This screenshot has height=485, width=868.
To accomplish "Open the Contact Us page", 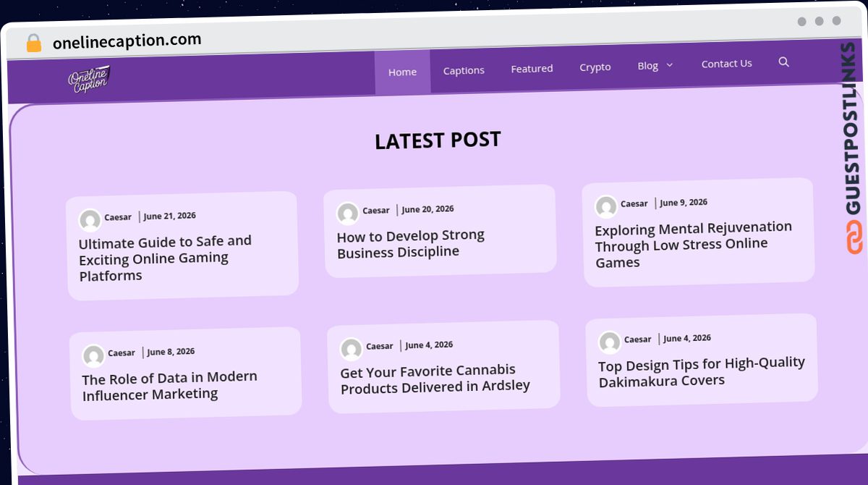I will [727, 64].
